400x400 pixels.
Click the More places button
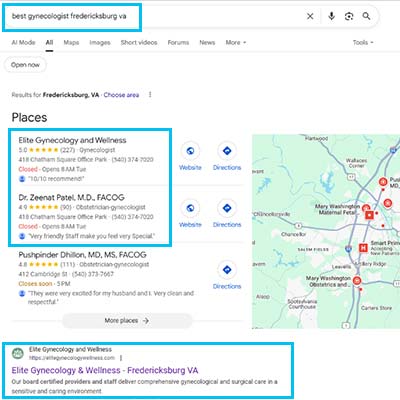pyautogui.click(x=127, y=320)
